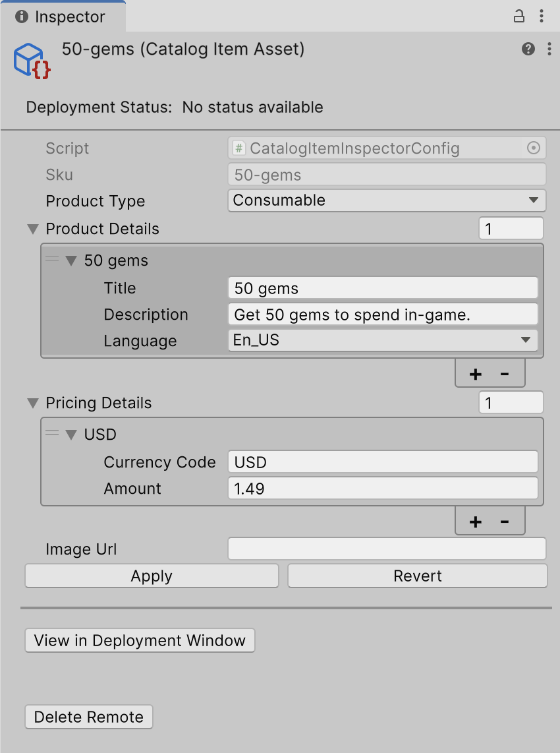This screenshot has height=753, width=560.
Task: Open the help reference question mark icon
Action: [x=528, y=49]
